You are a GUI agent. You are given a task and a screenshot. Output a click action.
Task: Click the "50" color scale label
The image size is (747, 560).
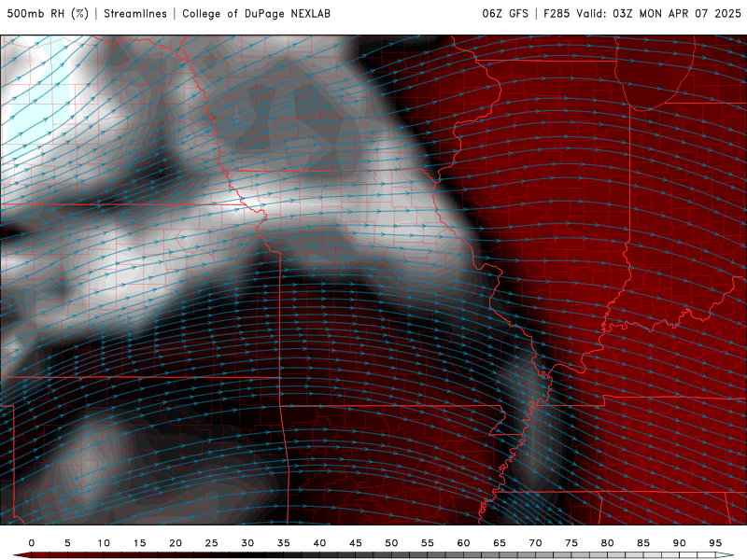[391, 543]
